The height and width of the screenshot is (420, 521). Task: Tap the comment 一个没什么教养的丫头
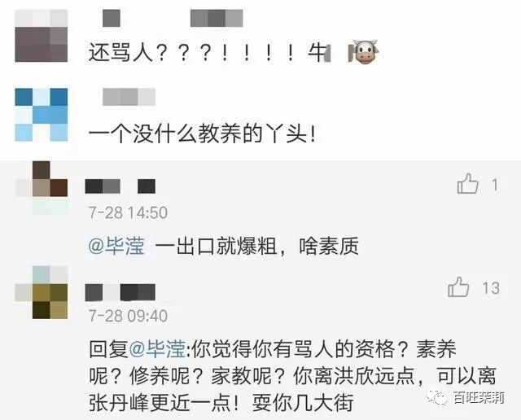[202, 134]
